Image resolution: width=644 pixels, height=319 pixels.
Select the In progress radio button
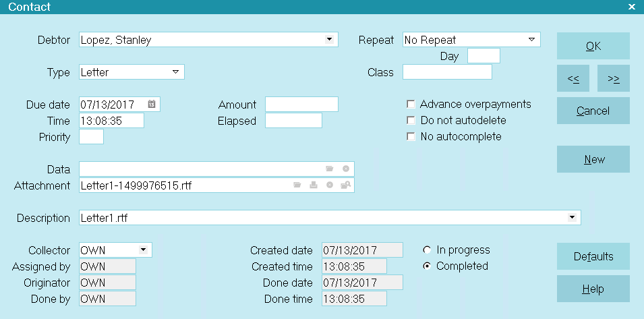coord(427,250)
